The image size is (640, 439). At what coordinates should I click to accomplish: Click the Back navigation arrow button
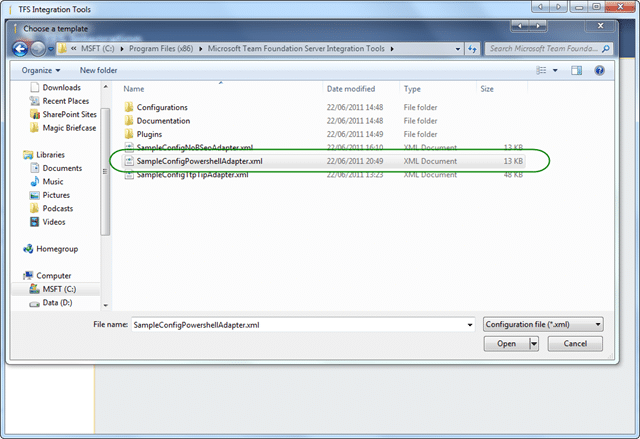(x=20, y=49)
